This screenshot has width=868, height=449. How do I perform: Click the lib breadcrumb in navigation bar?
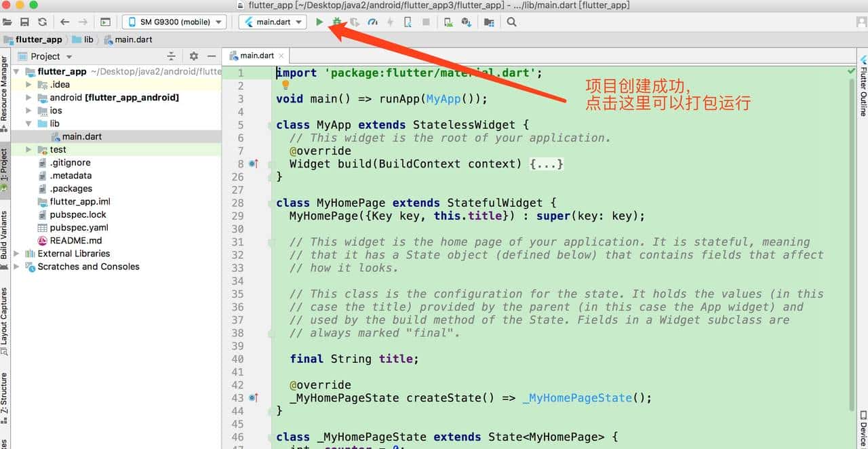click(x=88, y=39)
